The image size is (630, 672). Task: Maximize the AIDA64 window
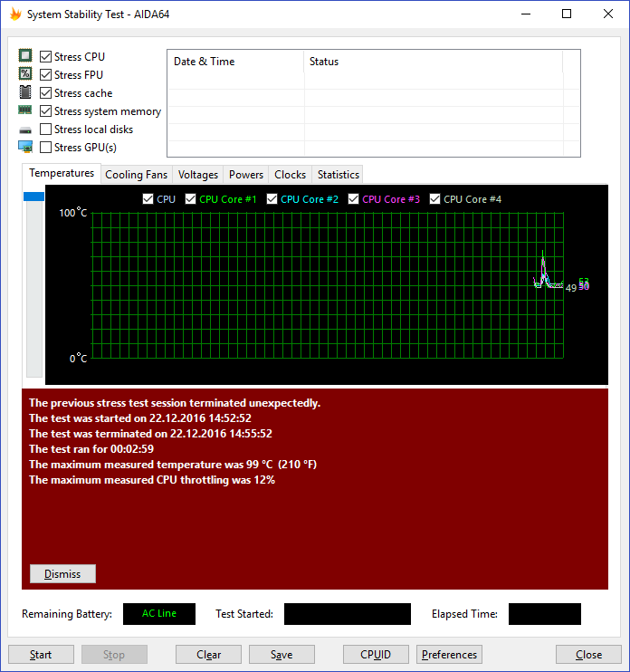(567, 14)
